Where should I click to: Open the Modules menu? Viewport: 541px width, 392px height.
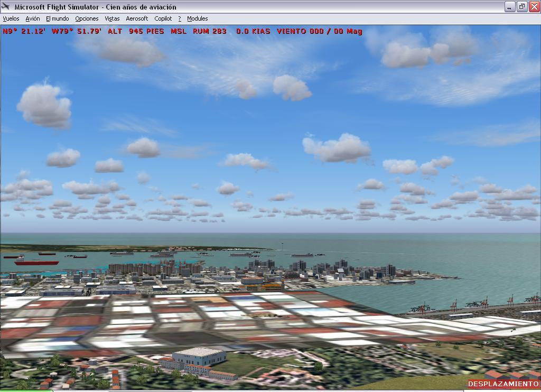(198, 18)
